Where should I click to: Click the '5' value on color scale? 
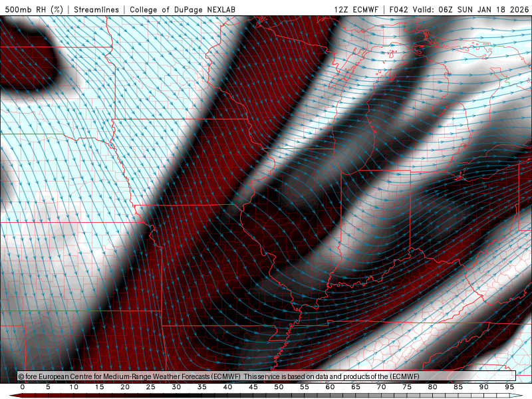[48, 387]
